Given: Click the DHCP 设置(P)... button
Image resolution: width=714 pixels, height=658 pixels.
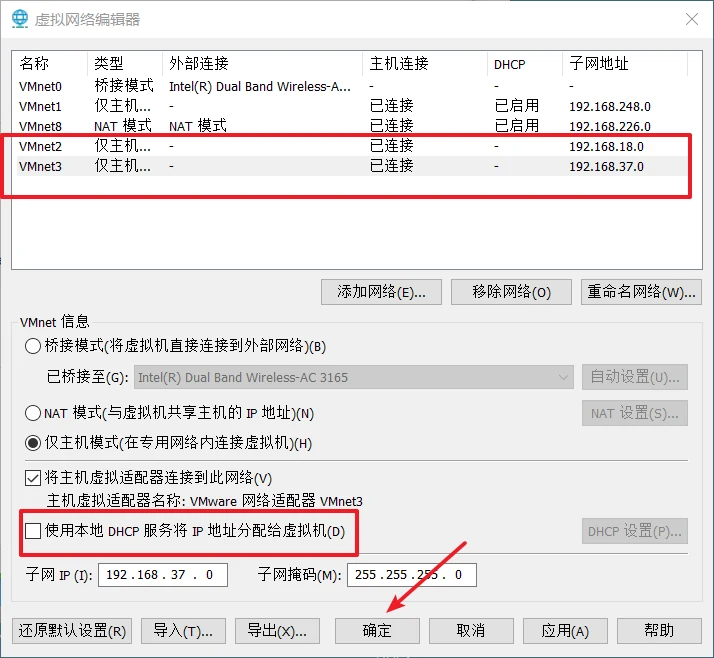Looking at the screenshot, I should tap(635, 531).
